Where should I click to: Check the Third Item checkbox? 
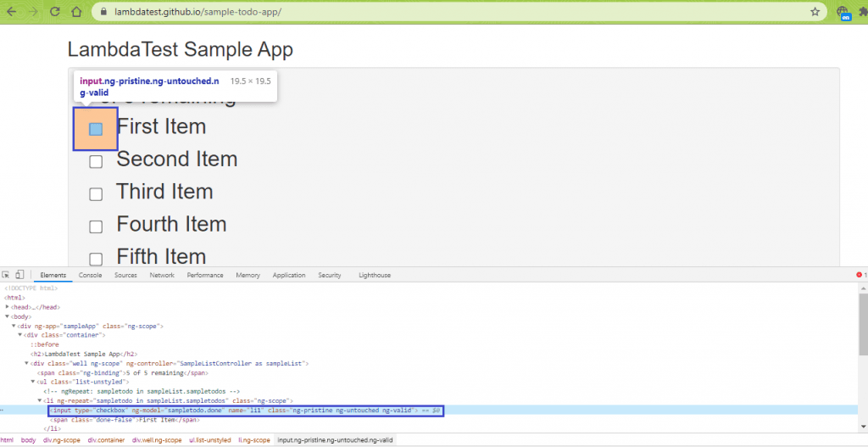(96, 194)
